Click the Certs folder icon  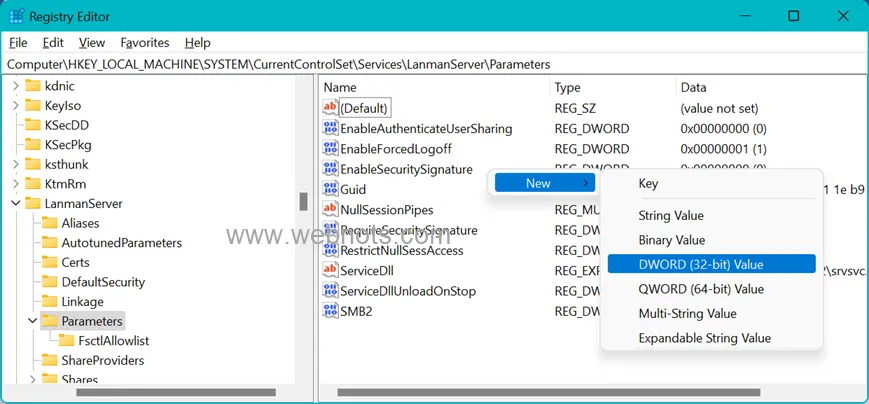click(x=50, y=262)
